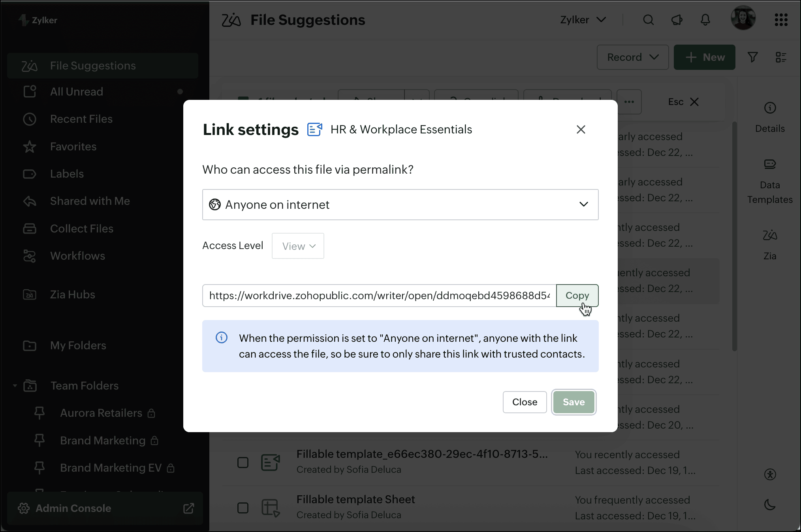Toggle dark mode moon icon
Image resolution: width=801 pixels, height=532 pixels.
(770, 505)
